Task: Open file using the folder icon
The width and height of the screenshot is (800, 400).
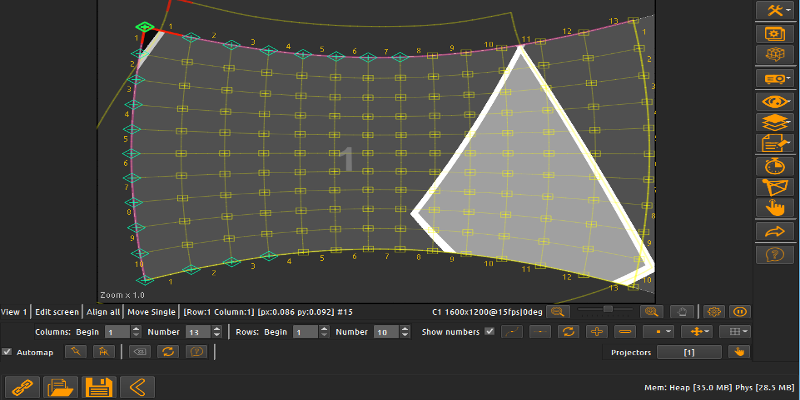Action: (60, 386)
